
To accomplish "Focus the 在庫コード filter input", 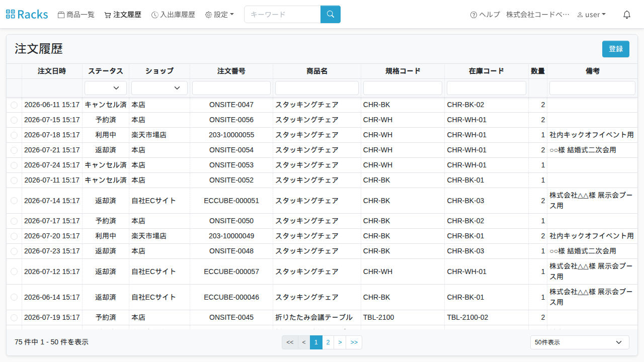I will click(x=487, y=88).
